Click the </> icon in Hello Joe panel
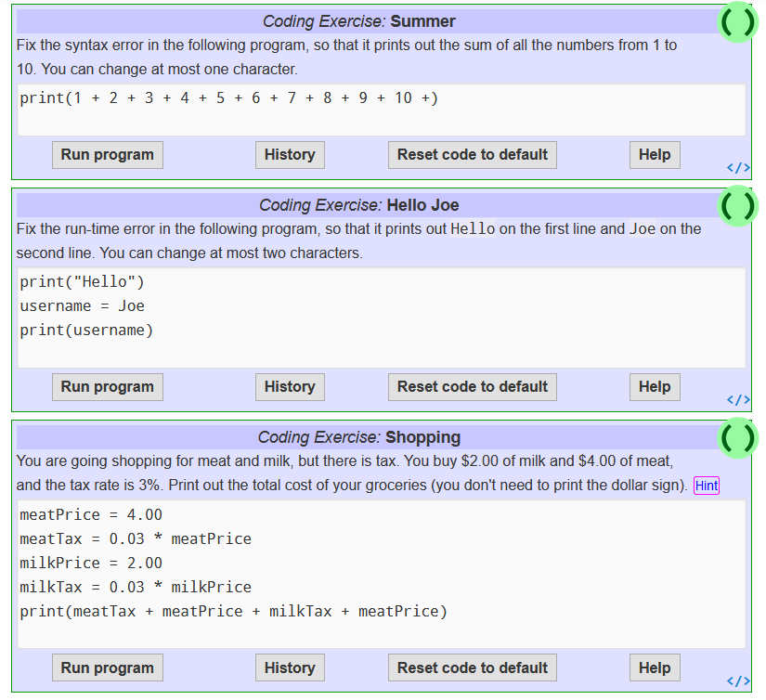766x700 pixels. [x=738, y=399]
